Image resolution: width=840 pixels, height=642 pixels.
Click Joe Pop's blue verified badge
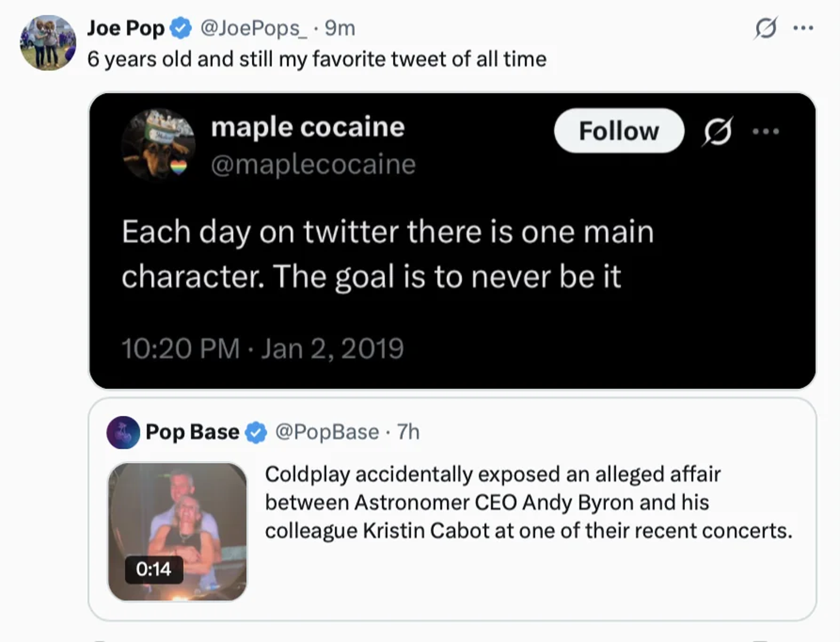coord(181,29)
